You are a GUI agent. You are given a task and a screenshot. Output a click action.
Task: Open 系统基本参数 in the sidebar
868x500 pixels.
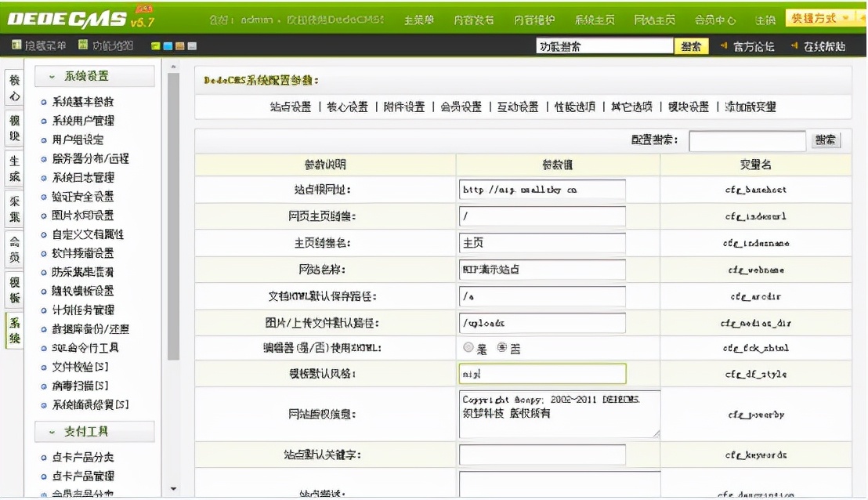pos(82,102)
